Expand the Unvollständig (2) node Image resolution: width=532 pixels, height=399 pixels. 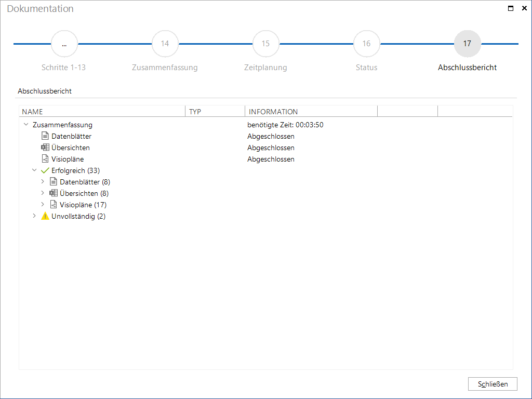tap(34, 216)
